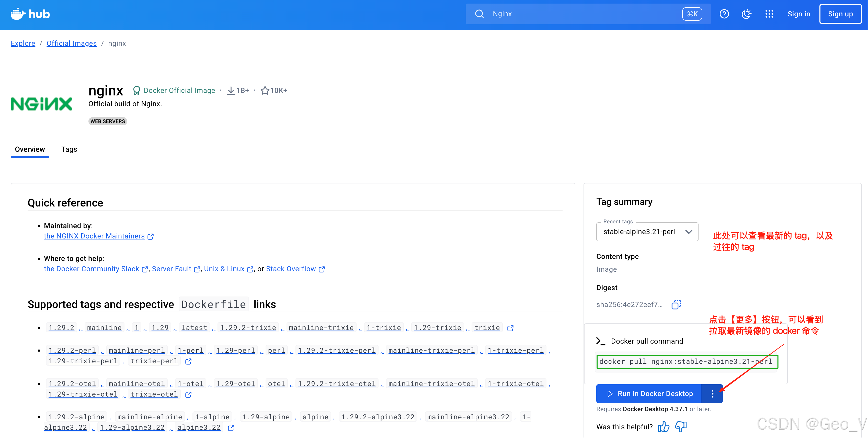This screenshot has height=438, width=868.
Task: Open external link icon after trixie-otel
Action: 188,394
